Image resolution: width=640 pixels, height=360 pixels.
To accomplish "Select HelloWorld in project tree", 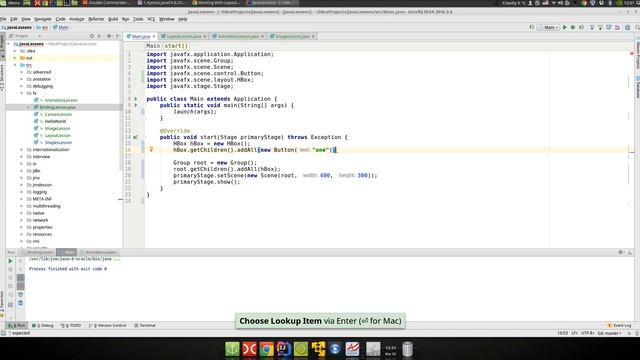I will point(55,122).
